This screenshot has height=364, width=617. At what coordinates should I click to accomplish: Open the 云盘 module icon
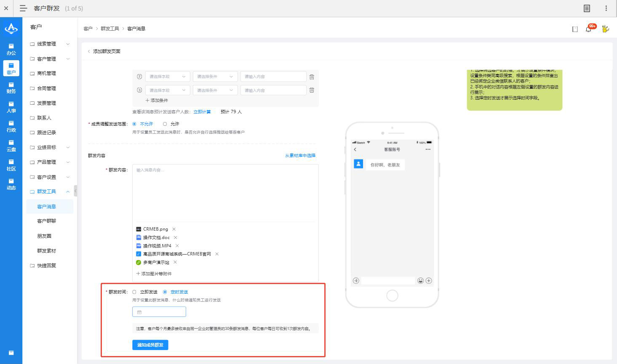click(11, 146)
